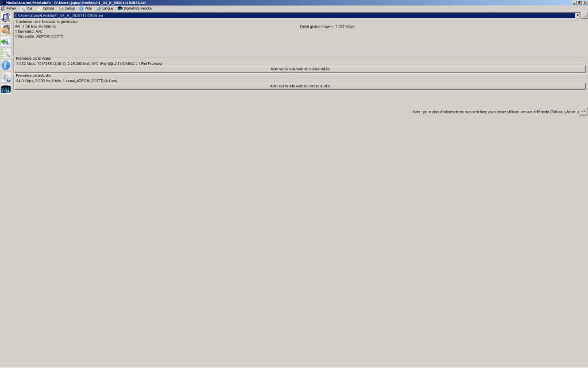This screenshot has width=588, height=368.
Task: Click the open folder icon in sidebar
Action: click(x=6, y=29)
